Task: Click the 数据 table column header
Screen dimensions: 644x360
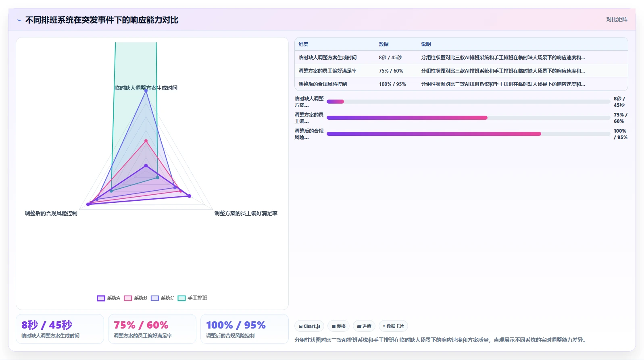Action: pos(383,44)
